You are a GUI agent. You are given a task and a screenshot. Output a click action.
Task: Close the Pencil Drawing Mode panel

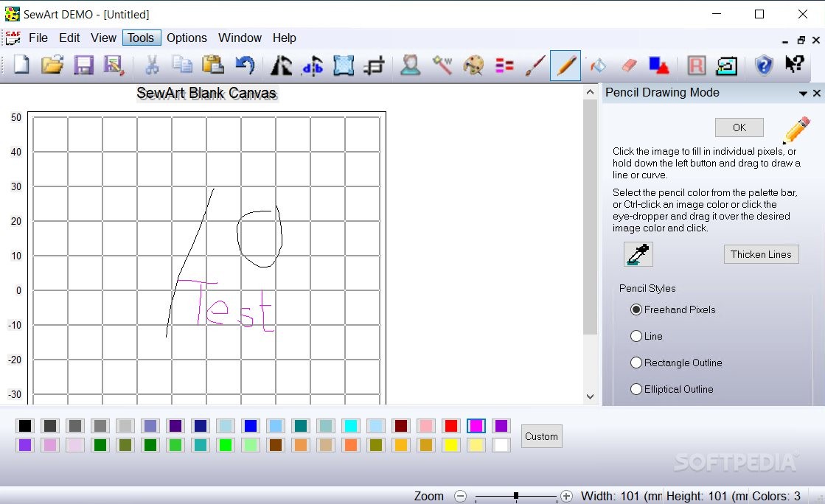coord(817,93)
